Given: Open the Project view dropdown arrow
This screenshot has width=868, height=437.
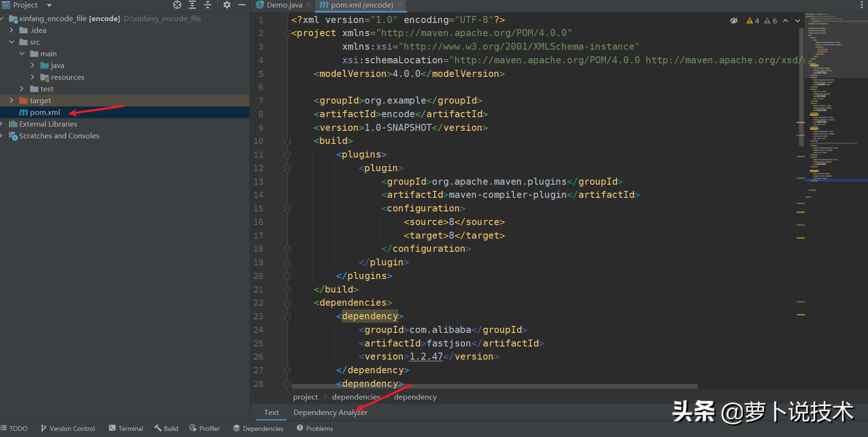Looking at the screenshot, I should pyautogui.click(x=49, y=5).
